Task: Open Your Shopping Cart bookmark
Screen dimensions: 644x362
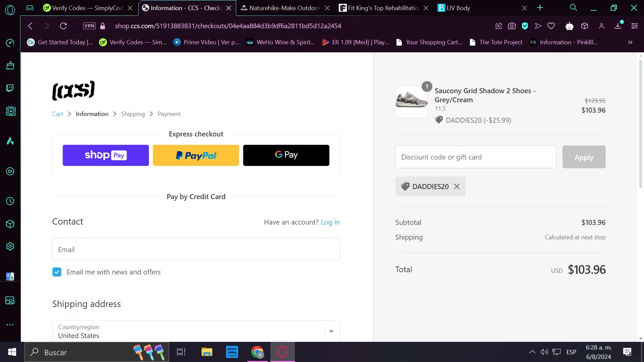Action: pyautogui.click(x=429, y=42)
